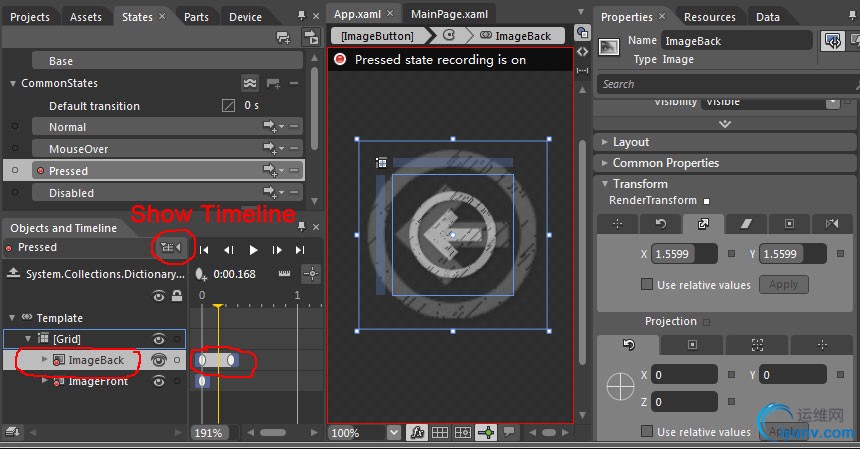Return scope to parent with up arrow
Image resolution: width=860 pixels, height=449 pixels.
(x=13, y=273)
